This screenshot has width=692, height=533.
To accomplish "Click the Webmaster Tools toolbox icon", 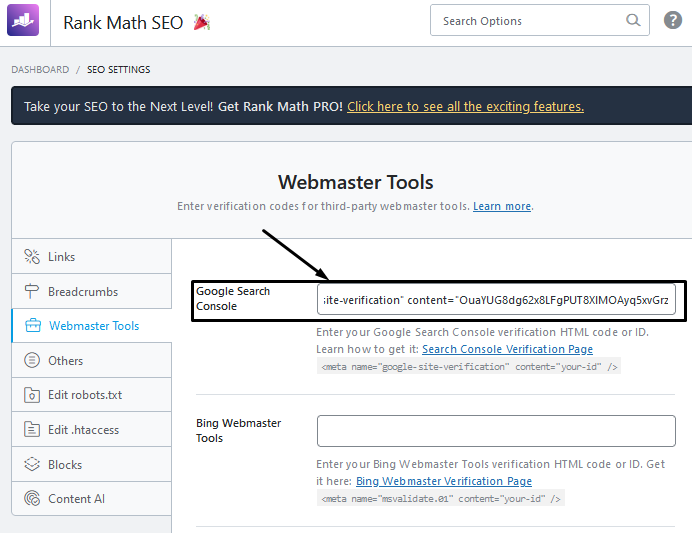I will pyautogui.click(x=33, y=326).
